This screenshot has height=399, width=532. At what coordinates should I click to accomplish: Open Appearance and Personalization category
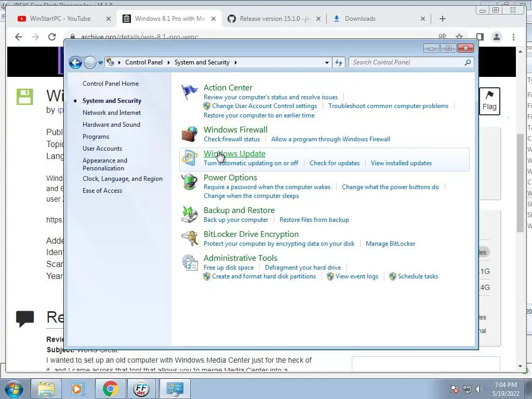[105, 164]
